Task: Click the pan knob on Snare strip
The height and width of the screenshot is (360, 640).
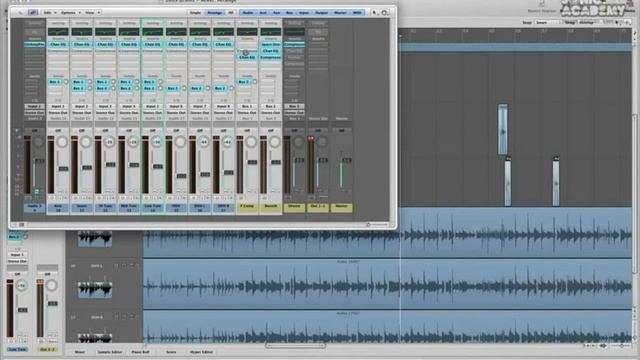Action: point(86,142)
